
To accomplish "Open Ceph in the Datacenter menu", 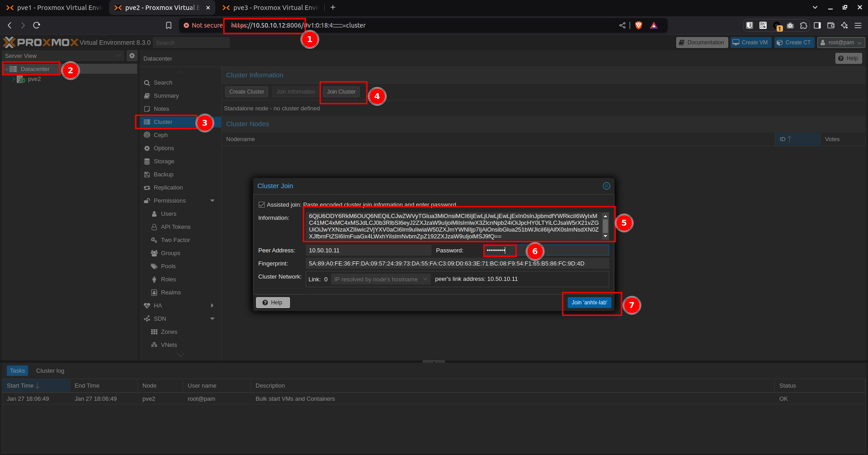I will click(161, 135).
